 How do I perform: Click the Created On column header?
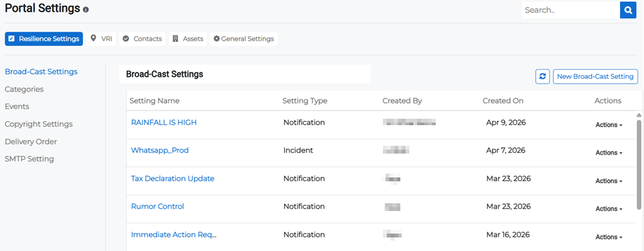pos(503,101)
